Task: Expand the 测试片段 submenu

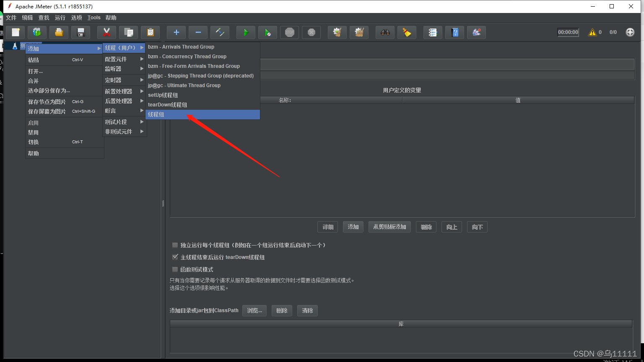Action: (x=124, y=122)
